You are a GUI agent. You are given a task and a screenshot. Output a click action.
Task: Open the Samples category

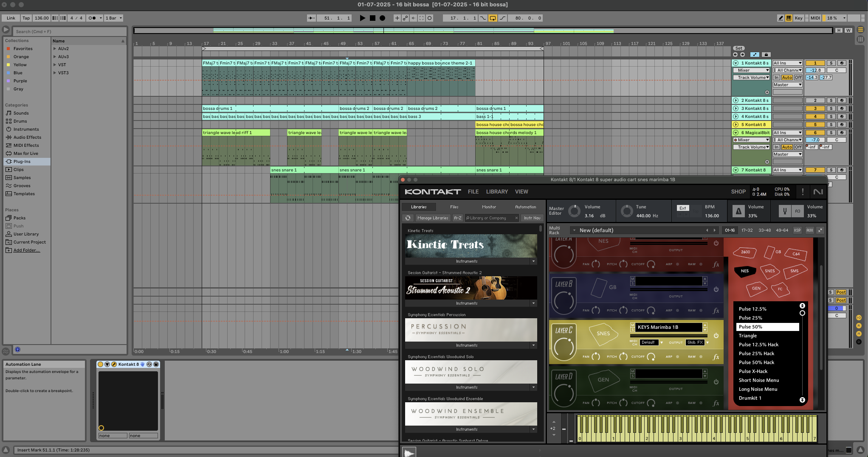22,178
